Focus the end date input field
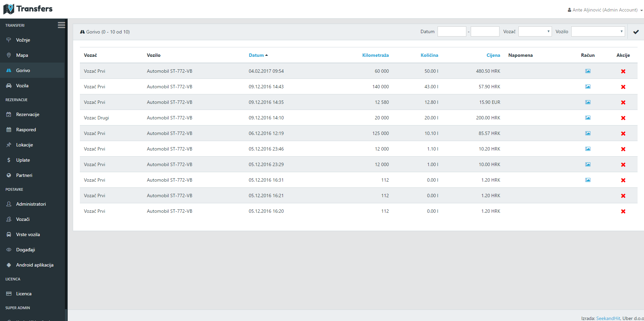644x321 pixels. tap(485, 31)
